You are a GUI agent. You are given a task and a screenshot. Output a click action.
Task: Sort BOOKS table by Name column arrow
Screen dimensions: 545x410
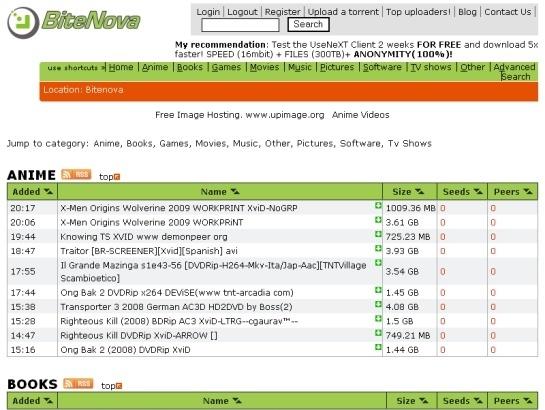click(x=237, y=401)
